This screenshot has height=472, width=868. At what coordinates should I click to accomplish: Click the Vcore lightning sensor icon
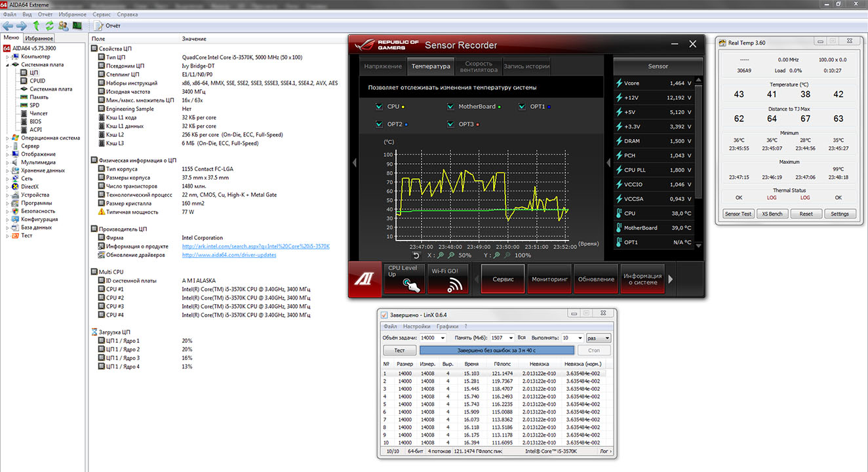619,83
